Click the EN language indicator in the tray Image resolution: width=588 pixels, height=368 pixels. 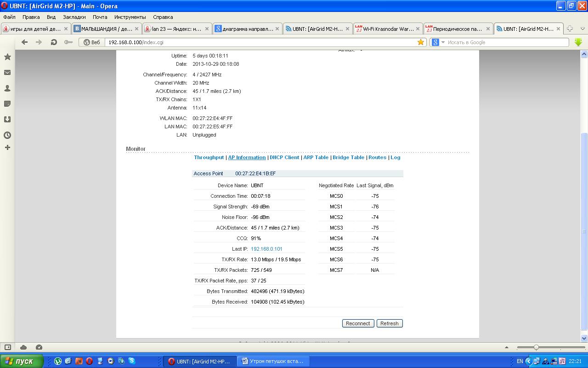click(x=520, y=361)
